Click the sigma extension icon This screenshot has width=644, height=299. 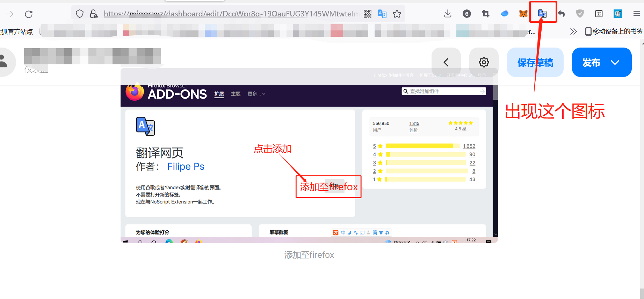click(x=599, y=14)
